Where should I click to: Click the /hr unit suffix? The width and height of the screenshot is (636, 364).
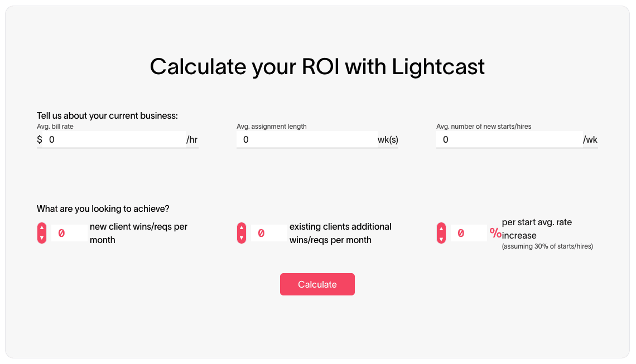tap(192, 139)
